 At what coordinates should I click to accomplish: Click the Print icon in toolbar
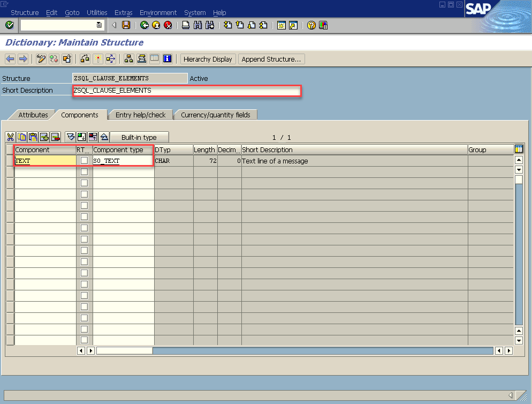(x=186, y=25)
